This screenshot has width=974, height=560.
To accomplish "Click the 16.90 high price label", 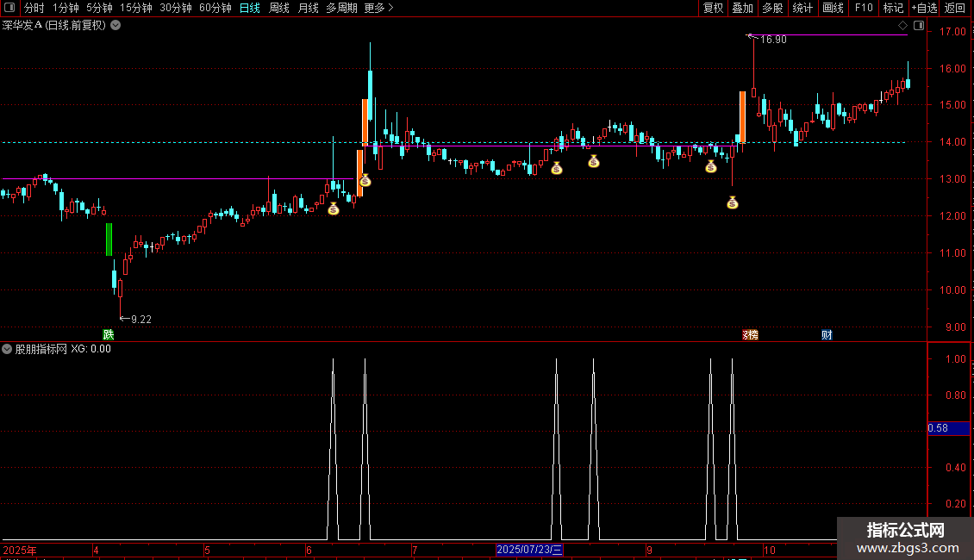I will (x=773, y=39).
